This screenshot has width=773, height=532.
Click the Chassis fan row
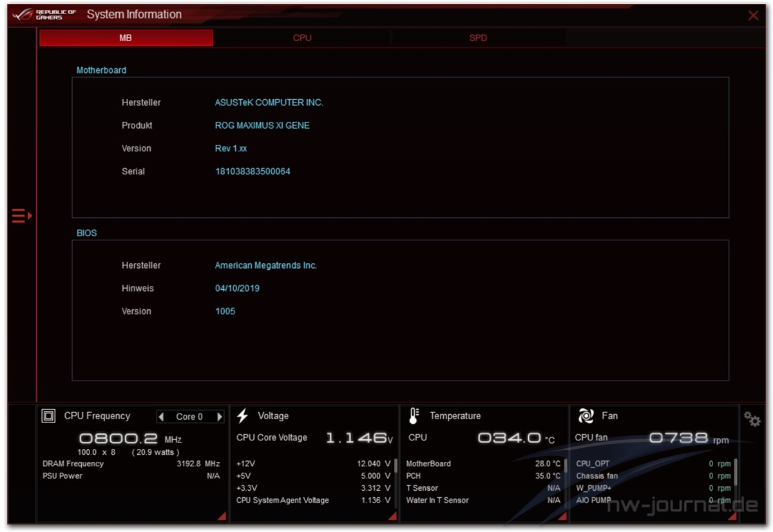(653, 476)
